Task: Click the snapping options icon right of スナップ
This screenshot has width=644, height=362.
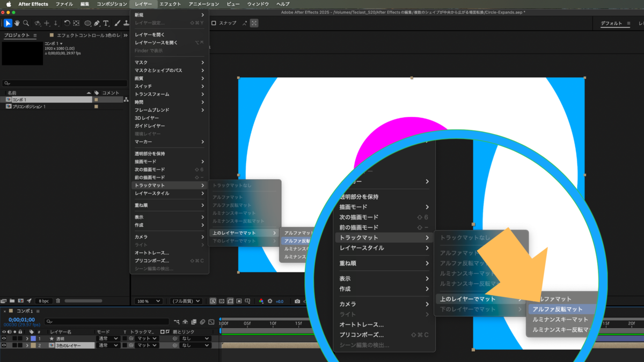Action: pyautogui.click(x=245, y=23)
